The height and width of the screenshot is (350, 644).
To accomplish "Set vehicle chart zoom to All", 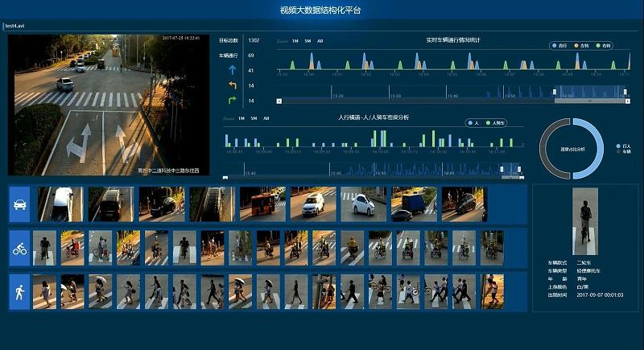I will 320,40.
